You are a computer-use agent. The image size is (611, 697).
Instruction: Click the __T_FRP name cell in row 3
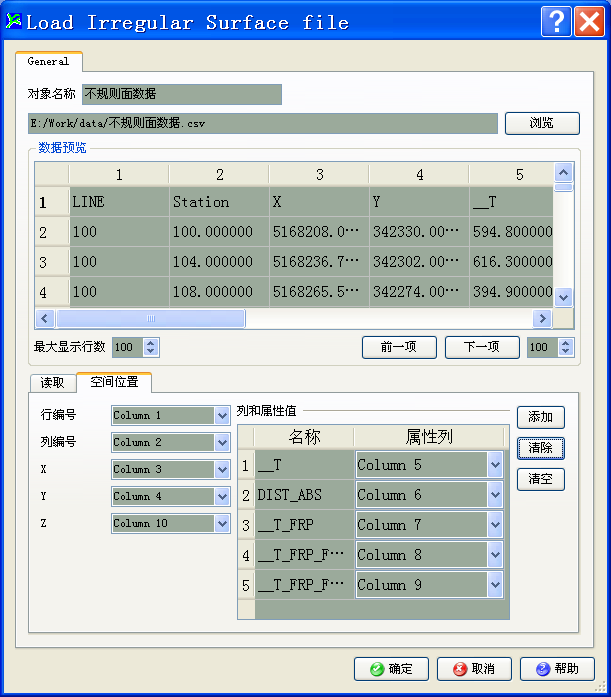[x=304, y=525]
